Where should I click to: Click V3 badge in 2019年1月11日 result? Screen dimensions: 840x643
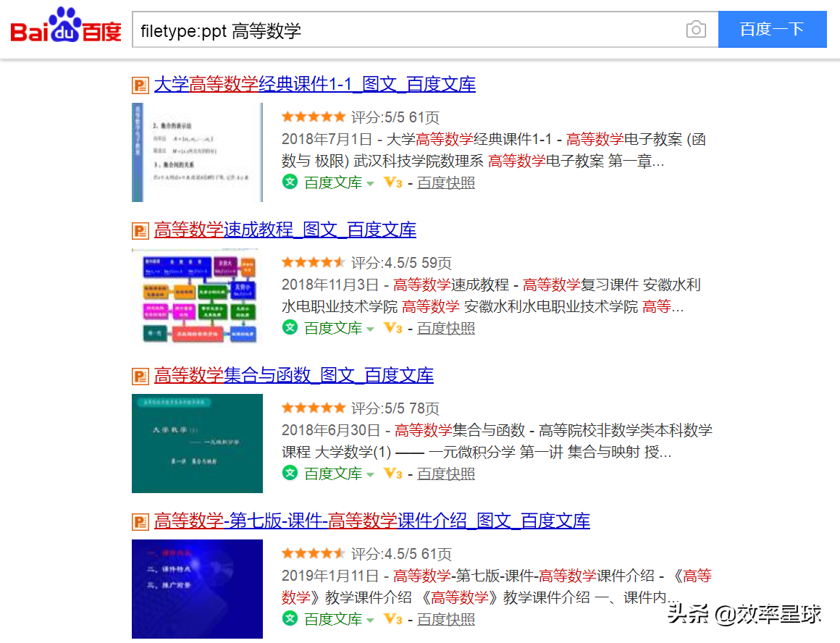[x=393, y=618]
